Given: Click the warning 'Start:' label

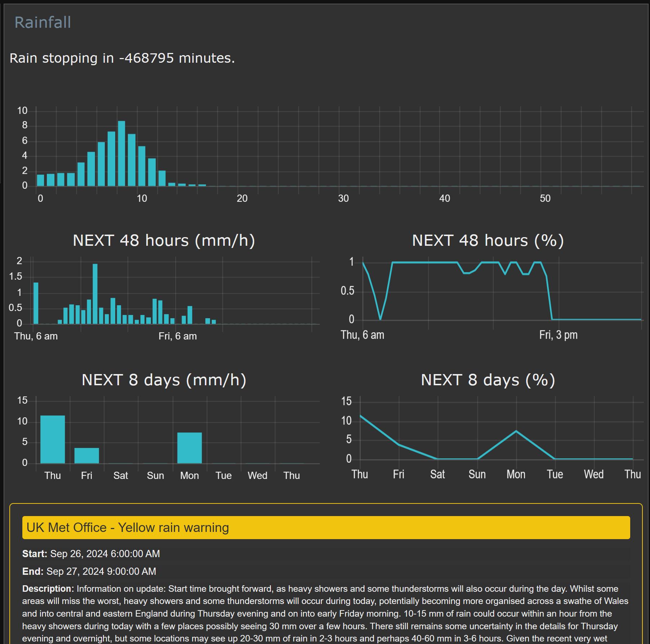Looking at the screenshot, I should coord(35,554).
